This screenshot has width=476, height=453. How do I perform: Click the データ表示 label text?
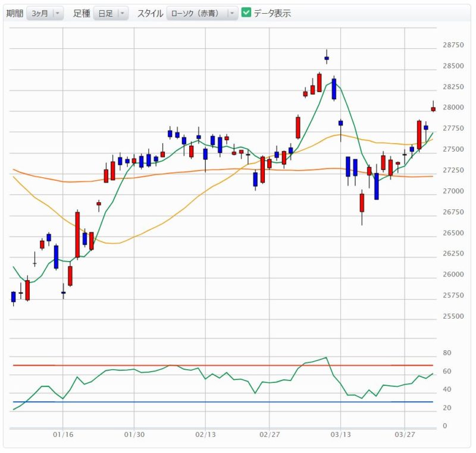pyautogui.click(x=273, y=13)
